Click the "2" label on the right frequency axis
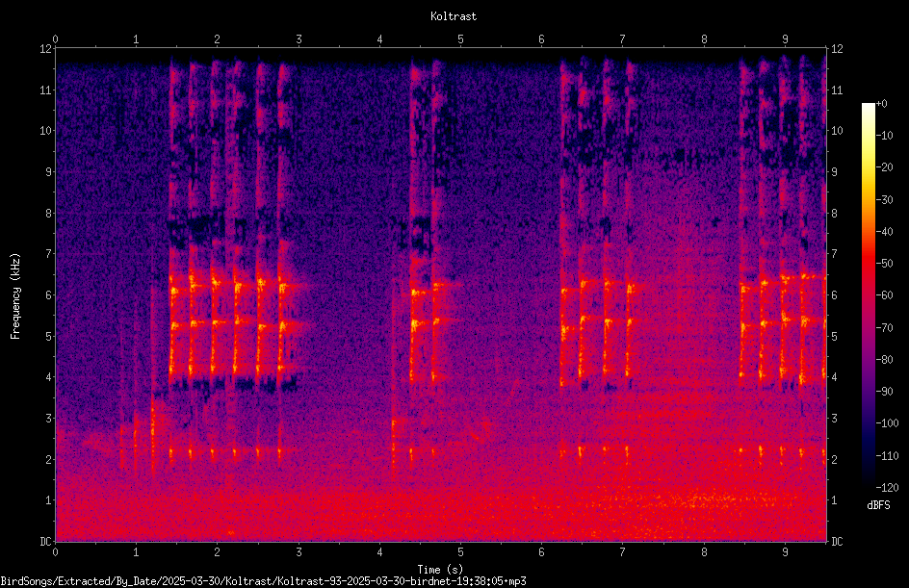The width and height of the screenshot is (909, 588). (x=834, y=459)
